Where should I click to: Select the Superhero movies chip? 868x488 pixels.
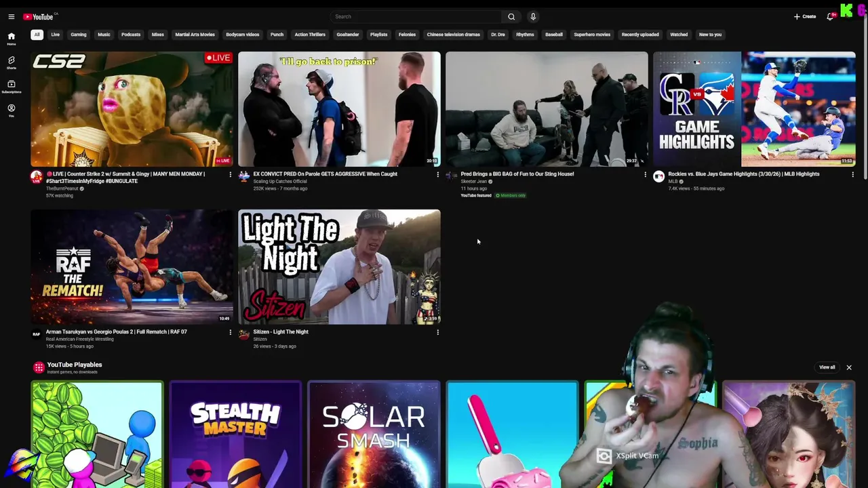[592, 35]
